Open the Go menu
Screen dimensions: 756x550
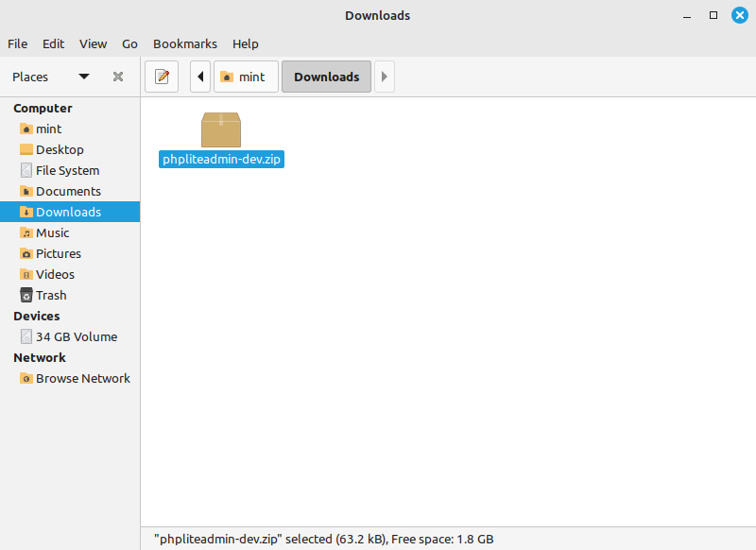click(129, 43)
